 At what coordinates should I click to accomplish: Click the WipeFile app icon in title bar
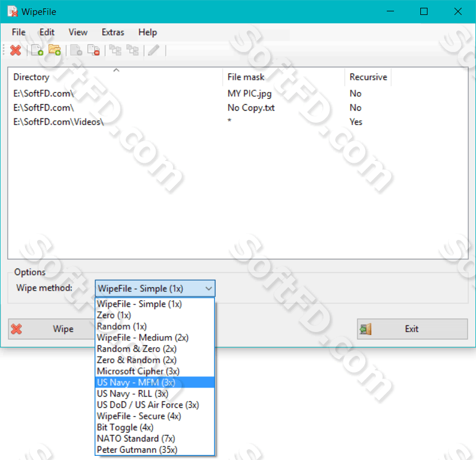click(x=13, y=11)
